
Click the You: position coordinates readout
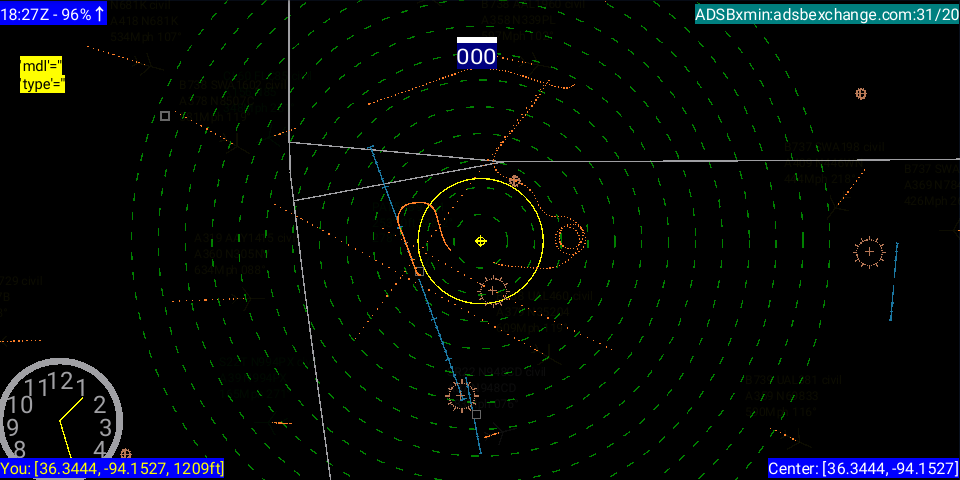[x=112, y=469]
